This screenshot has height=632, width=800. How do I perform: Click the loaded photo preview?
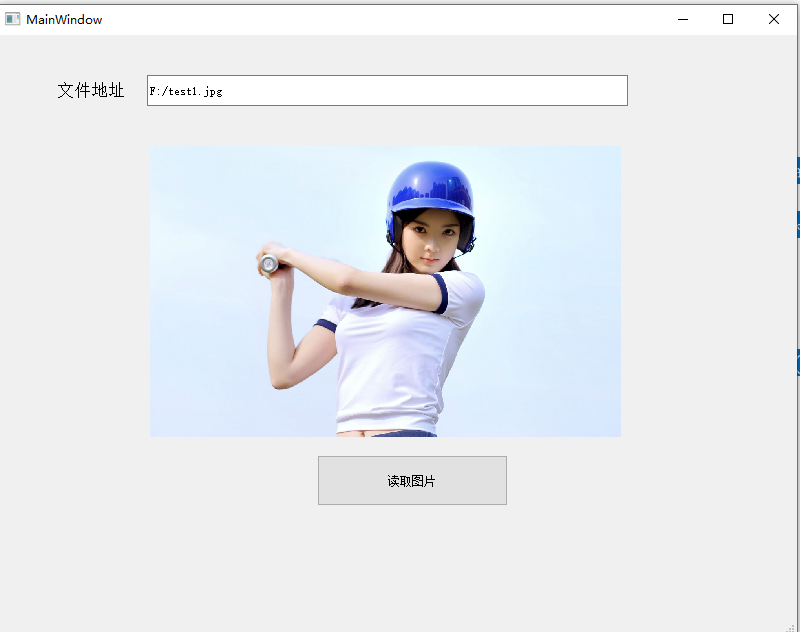coord(385,290)
